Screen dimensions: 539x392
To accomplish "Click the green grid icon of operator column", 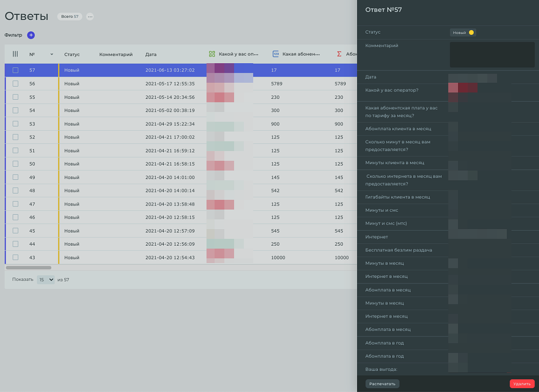I will [x=212, y=54].
